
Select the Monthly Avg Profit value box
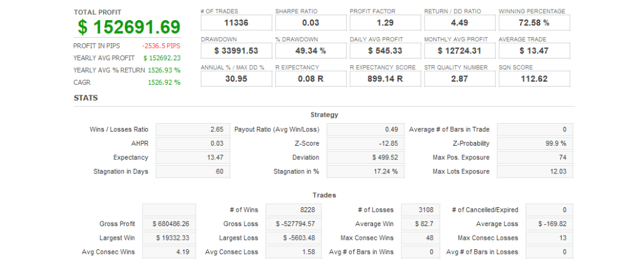[459, 50]
